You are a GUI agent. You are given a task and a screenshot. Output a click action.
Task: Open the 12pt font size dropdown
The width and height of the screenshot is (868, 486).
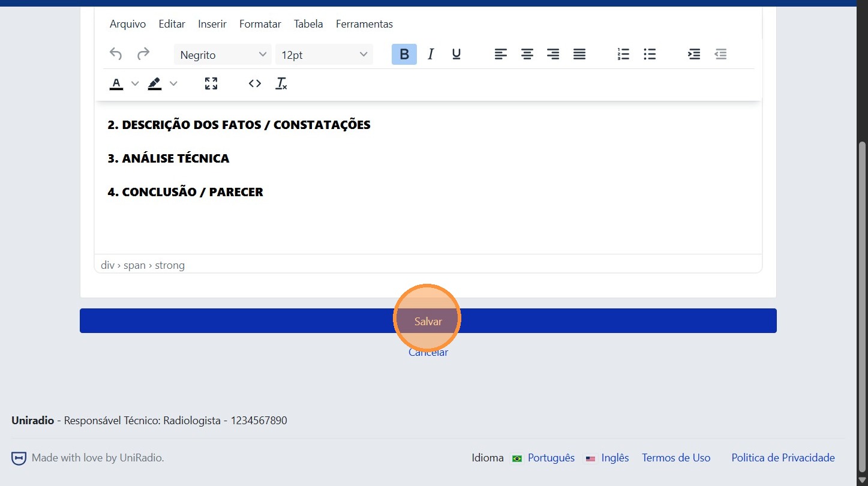[324, 55]
